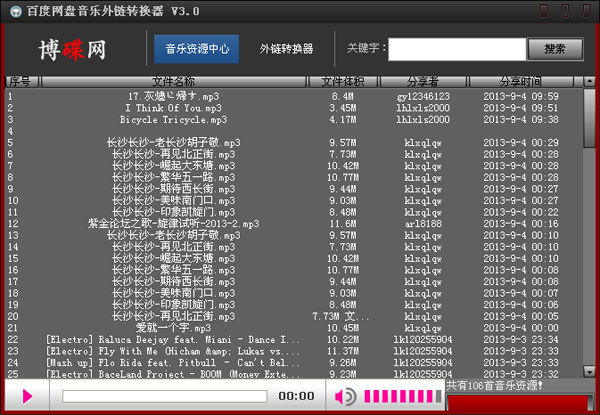Click the play button in the player bar
The image size is (600, 415).
27,397
